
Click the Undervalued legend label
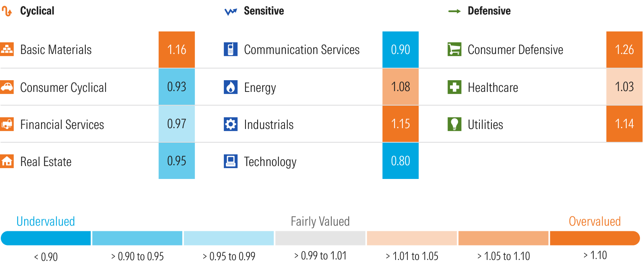click(x=45, y=221)
